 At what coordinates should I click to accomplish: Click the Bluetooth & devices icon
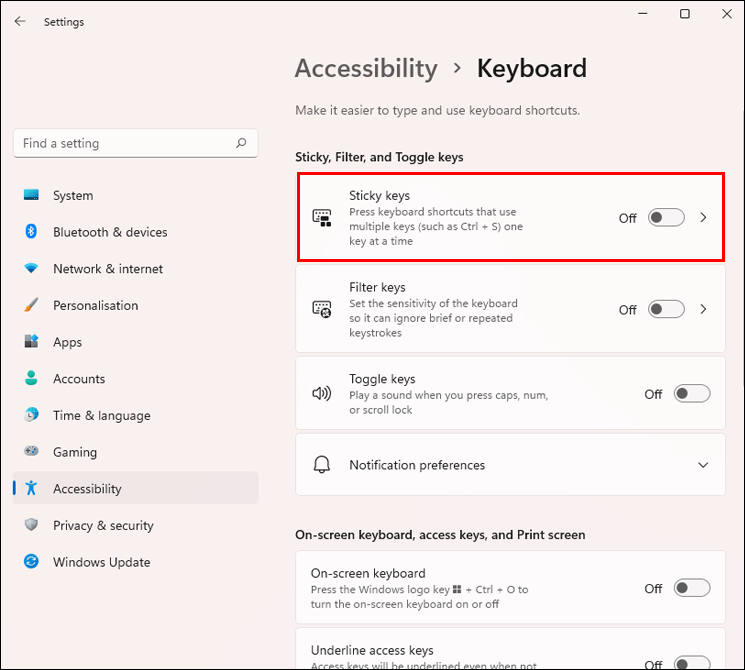pos(31,232)
